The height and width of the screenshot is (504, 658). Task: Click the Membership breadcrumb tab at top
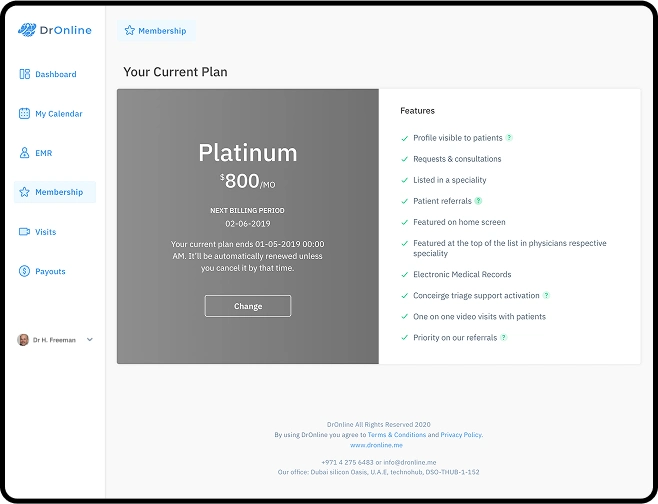[x=156, y=31]
